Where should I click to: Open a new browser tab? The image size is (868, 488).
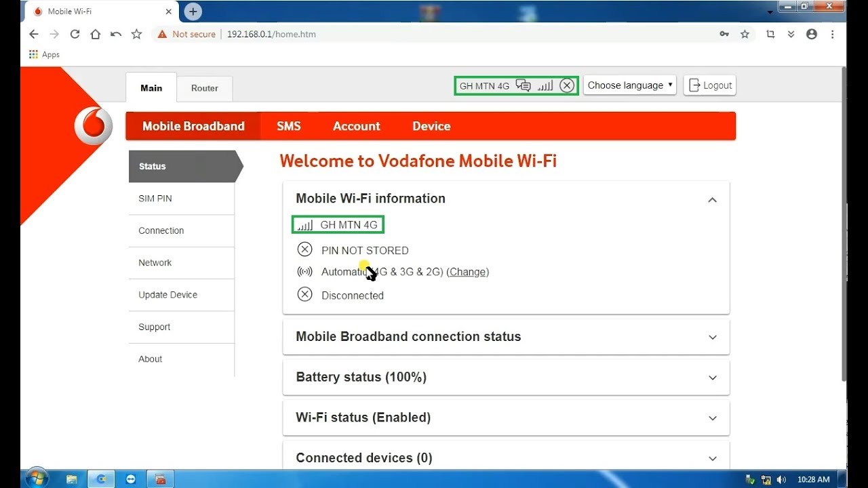193,12
